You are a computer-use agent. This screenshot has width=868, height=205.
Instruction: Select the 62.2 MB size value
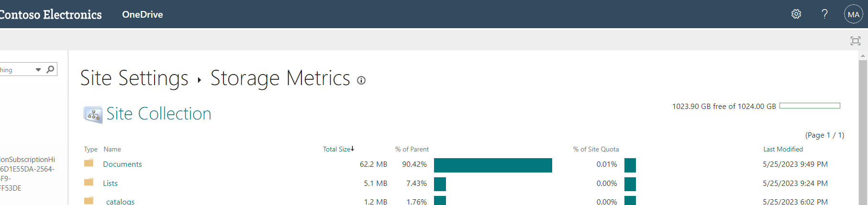click(x=373, y=164)
